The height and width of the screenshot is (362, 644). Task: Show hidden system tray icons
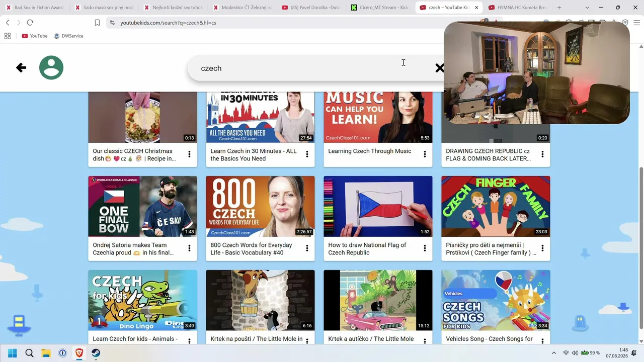point(554,353)
